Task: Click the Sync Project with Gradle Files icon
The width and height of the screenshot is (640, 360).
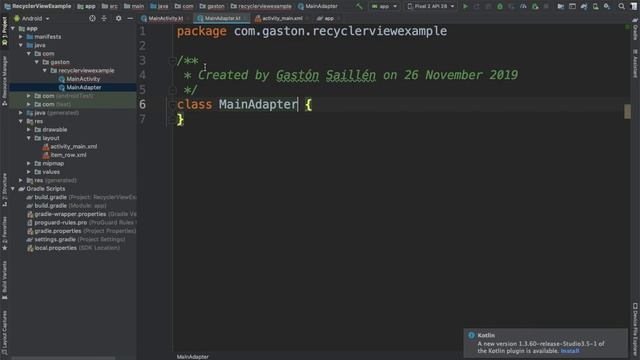Action: [584, 6]
